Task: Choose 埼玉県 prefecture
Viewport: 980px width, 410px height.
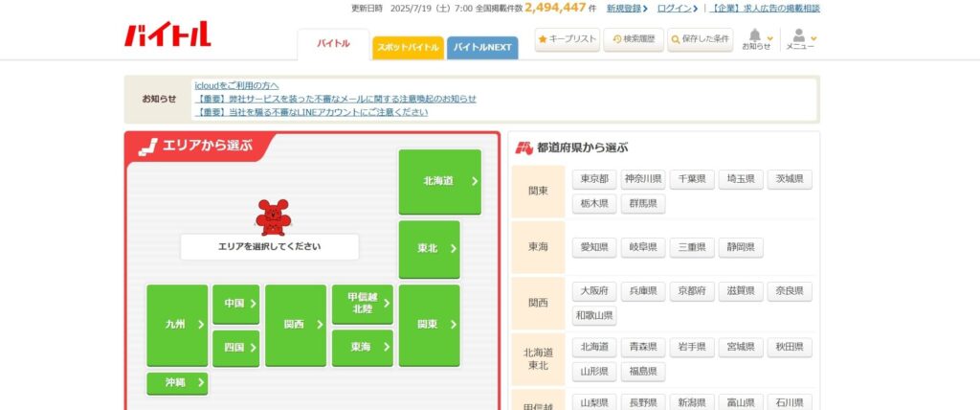Action: 741,179
